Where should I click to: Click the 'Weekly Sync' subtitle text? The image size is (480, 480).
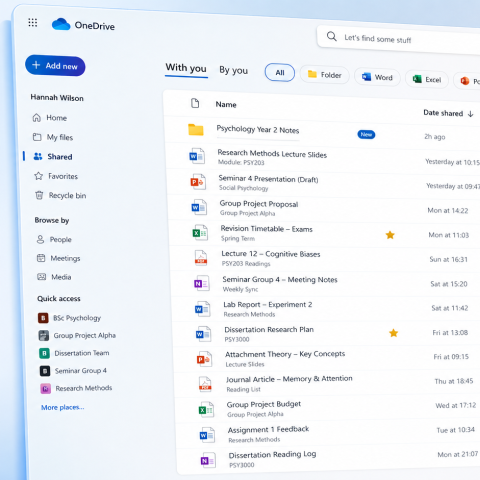tap(240, 289)
